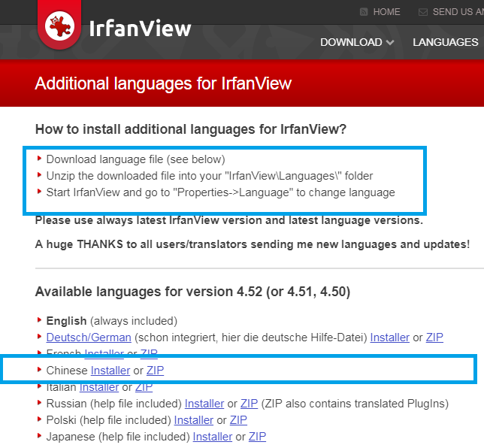Download the Japanese Installer
The image size is (484, 448).
[213, 437]
